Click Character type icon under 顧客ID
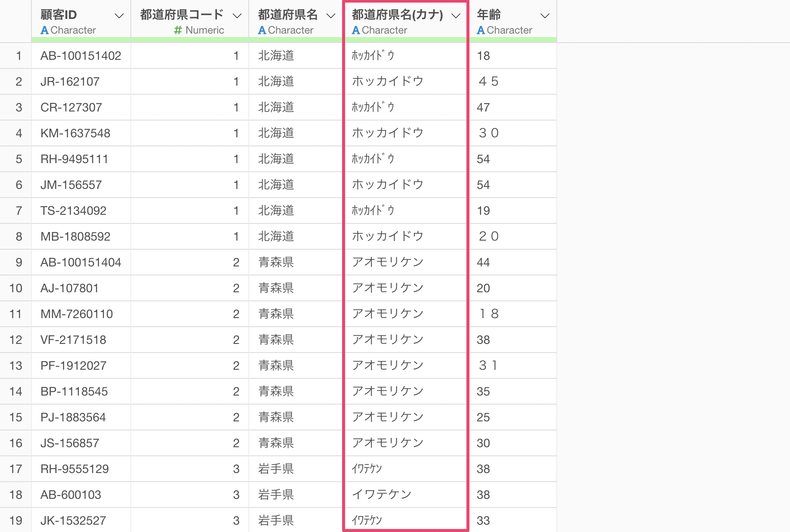 (44, 30)
